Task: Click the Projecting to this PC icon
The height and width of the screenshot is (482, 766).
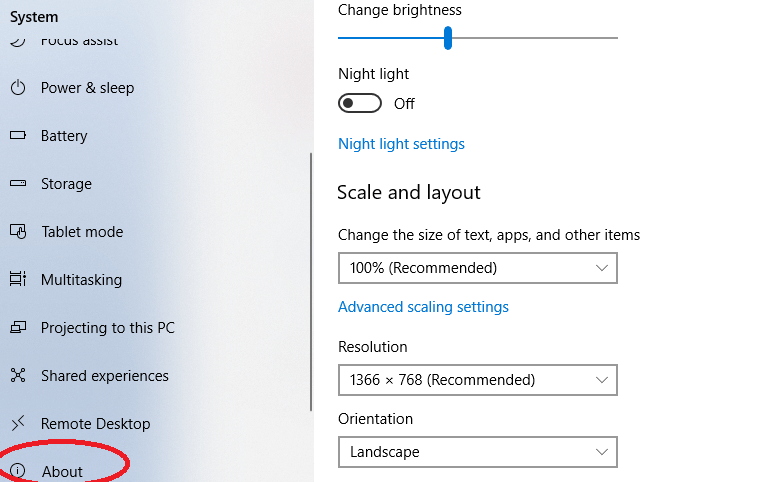Action: click(x=18, y=327)
